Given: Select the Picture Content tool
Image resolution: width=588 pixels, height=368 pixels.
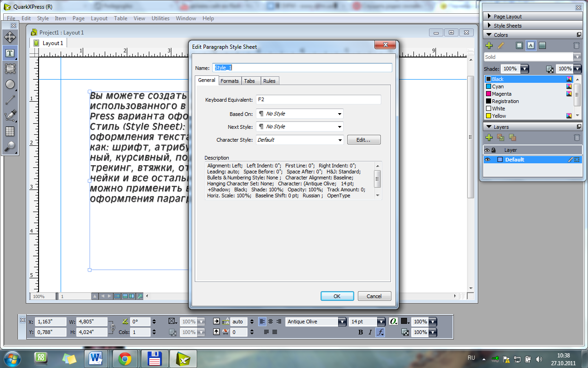Looking at the screenshot, I should coord(10,69).
